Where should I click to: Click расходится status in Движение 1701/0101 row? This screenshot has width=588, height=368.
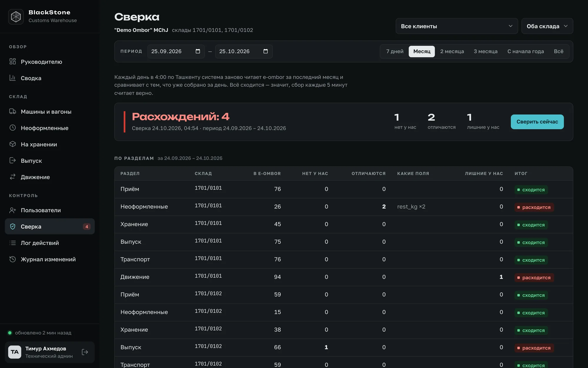[534, 277]
